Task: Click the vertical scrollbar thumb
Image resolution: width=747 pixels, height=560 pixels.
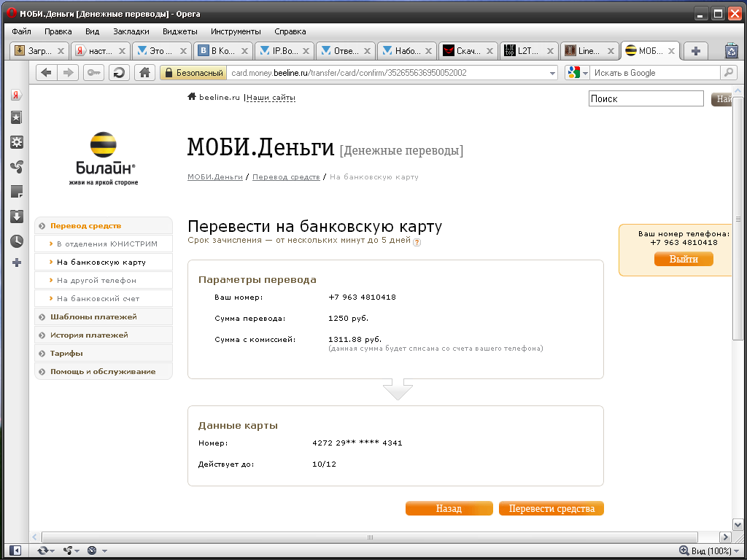Action: pyautogui.click(x=738, y=218)
